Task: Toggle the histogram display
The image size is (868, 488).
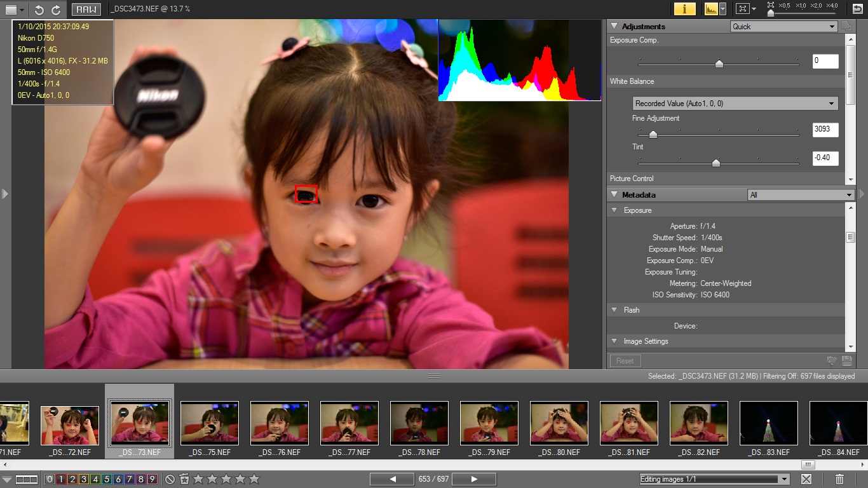Action: (710, 9)
